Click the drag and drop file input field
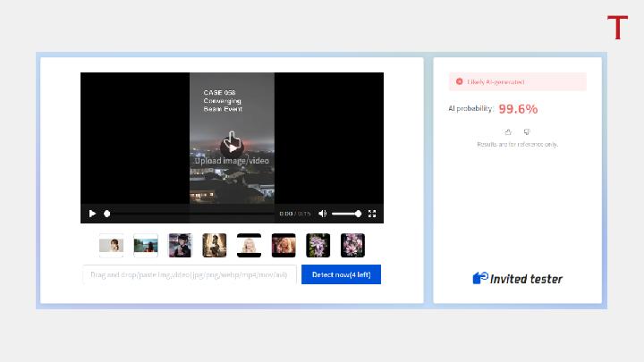 click(x=190, y=274)
